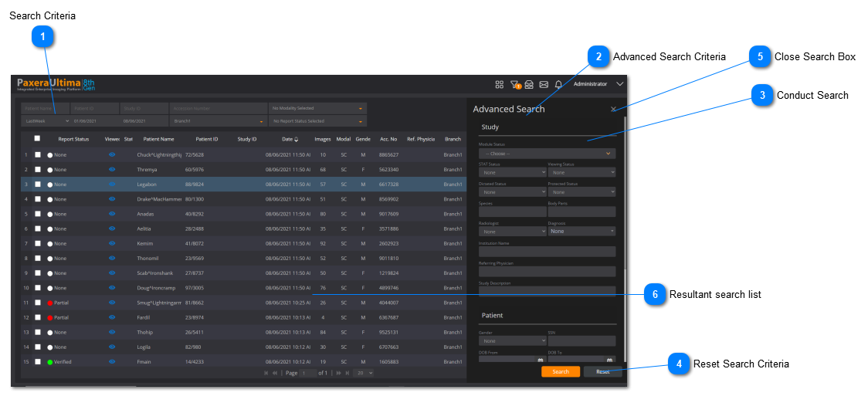868x396 pixels.
Task: Open the LastWeek date range dropdown
Action: click(x=46, y=121)
